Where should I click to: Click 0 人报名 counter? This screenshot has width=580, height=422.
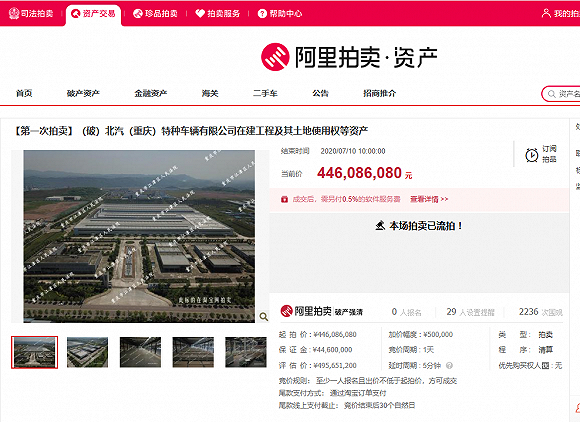406,312
